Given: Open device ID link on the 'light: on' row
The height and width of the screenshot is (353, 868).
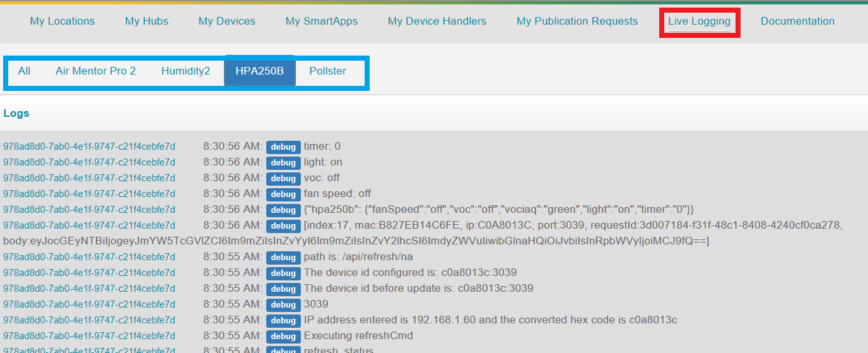Looking at the screenshot, I should tap(89, 162).
